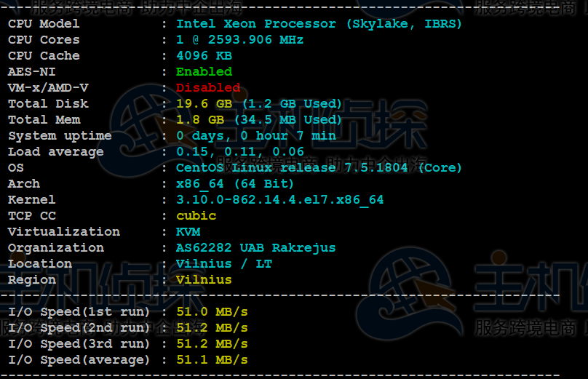The width and height of the screenshot is (588, 379).
Task: Click the green Enabled AES-NI status
Action: [204, 72]
